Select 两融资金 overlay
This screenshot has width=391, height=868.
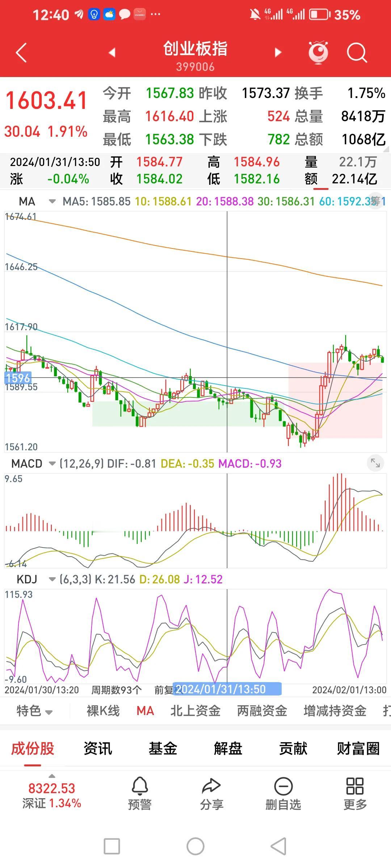tap(262, 711)
